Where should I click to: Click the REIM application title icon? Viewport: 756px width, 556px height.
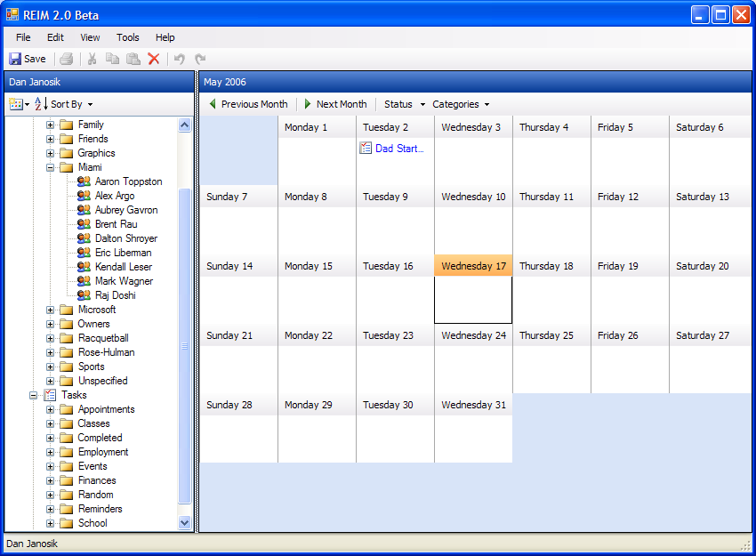tap(12, 15)
